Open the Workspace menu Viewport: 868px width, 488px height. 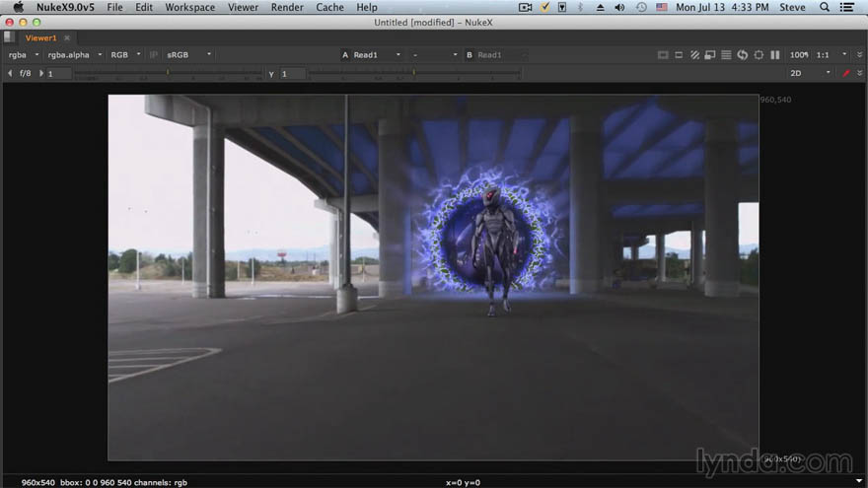pos(189,7)
